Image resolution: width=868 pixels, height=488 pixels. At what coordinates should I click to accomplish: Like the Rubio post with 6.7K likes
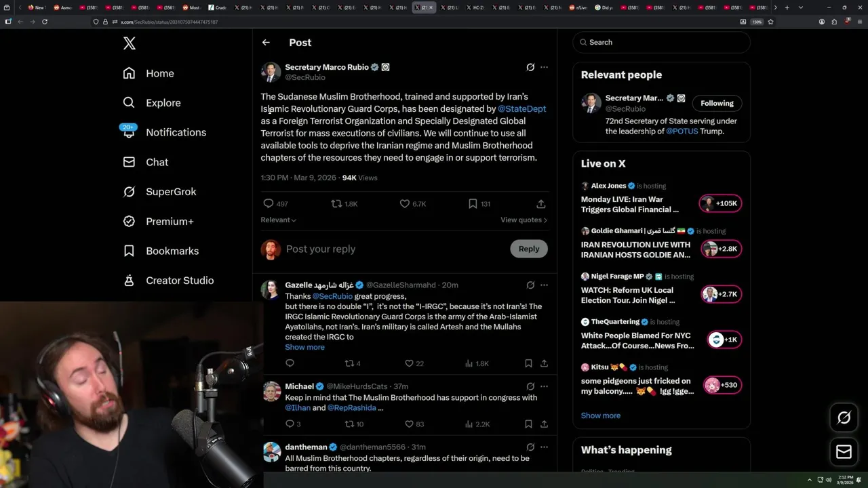(412, 203)
